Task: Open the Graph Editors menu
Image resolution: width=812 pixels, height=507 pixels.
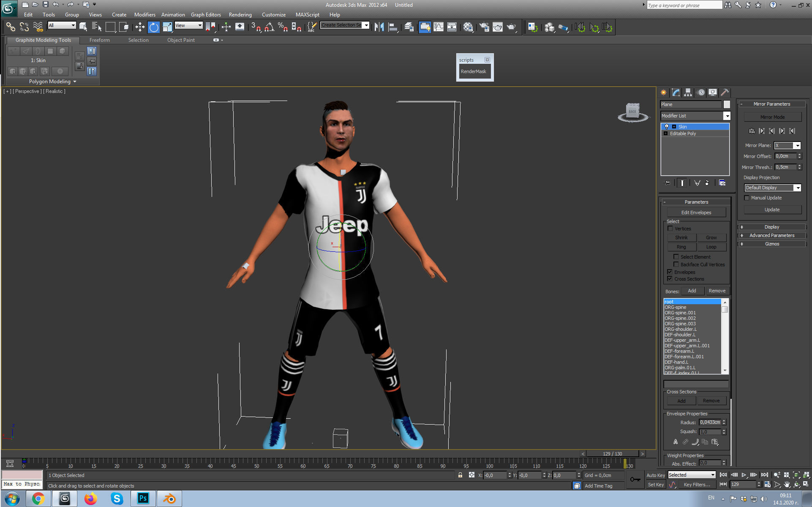Action: coord(206,15)
